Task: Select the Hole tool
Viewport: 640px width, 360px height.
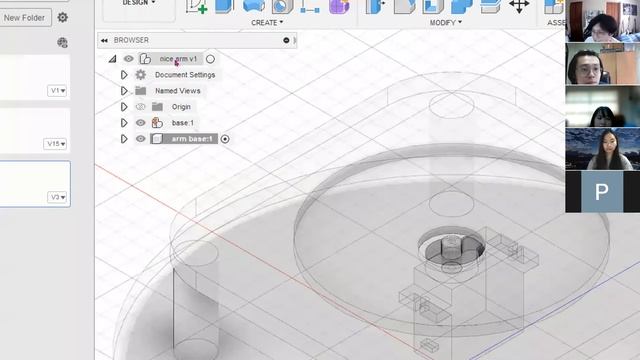Action: [282, 7]
